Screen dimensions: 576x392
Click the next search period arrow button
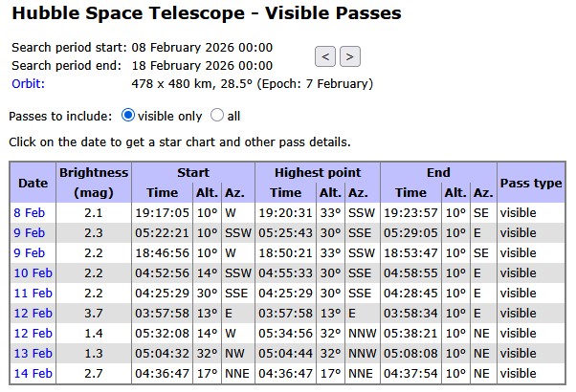pos(350,56)
